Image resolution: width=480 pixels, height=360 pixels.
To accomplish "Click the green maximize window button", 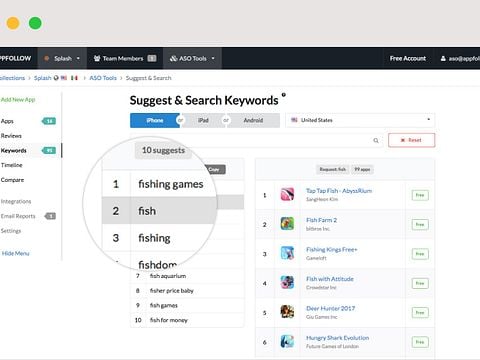I will tap(35, 23).
